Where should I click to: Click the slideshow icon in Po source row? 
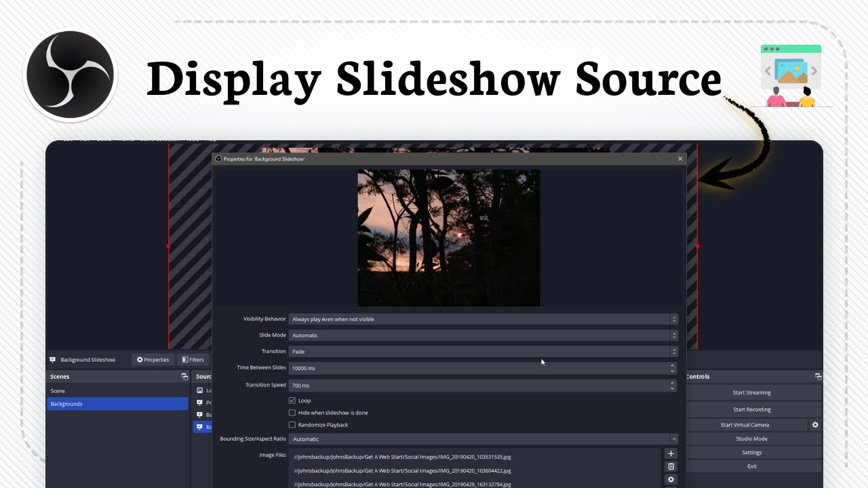pyautogui.click(x=199, y=403)
